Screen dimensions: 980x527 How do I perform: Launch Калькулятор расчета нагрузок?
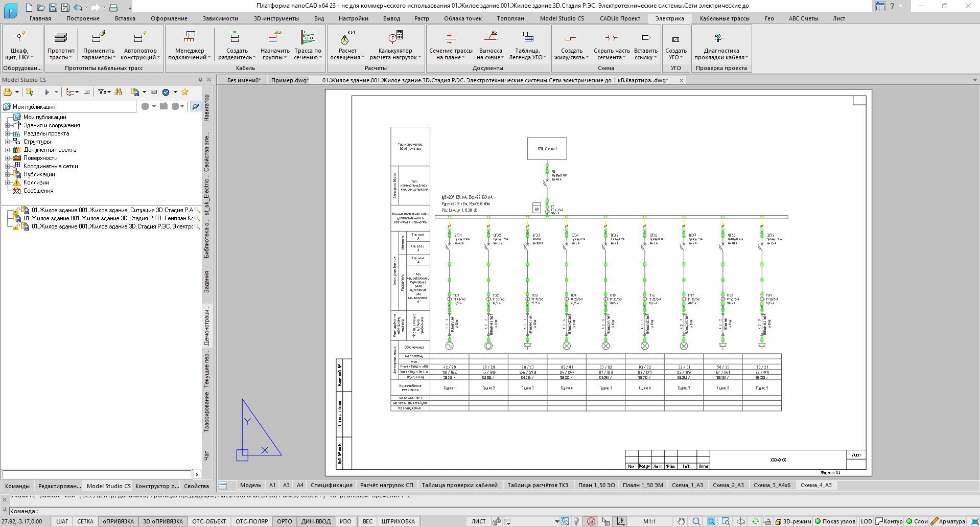395,38
